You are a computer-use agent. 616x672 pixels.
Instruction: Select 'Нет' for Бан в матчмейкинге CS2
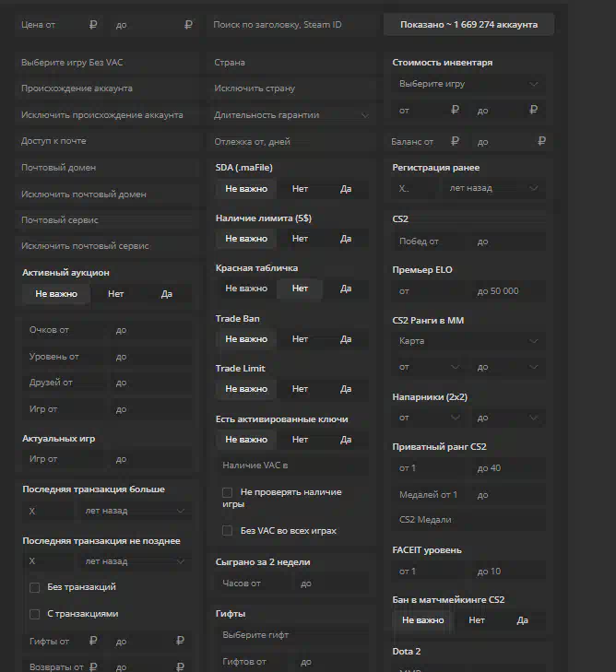pyautogui.click(x=476, y=620)
